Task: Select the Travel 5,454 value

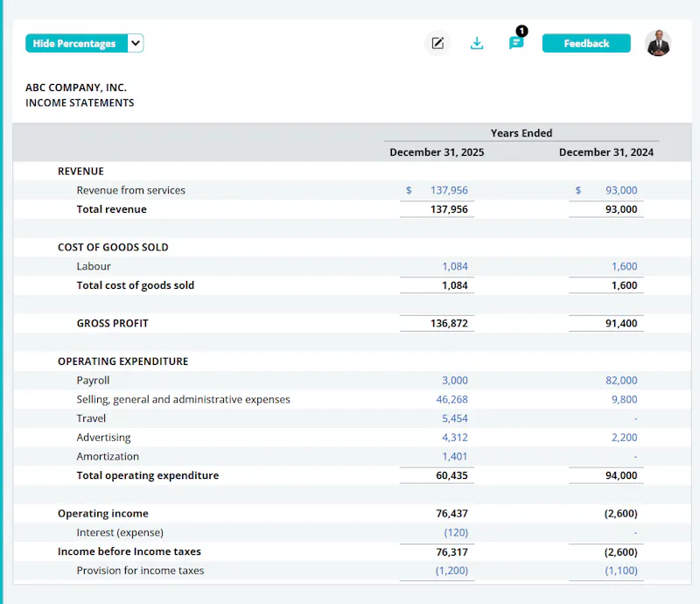Action: coord(454,418)
